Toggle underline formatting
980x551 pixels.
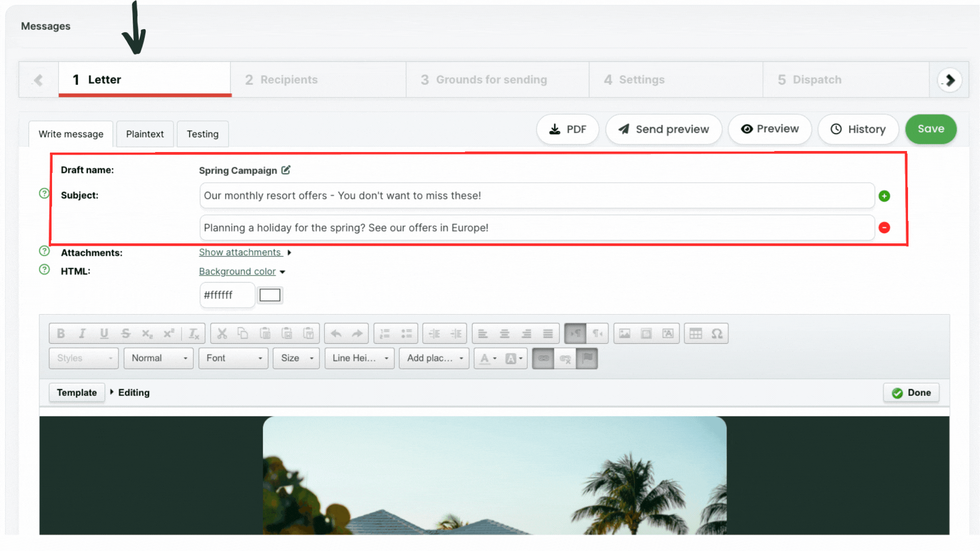coord(104,334)
